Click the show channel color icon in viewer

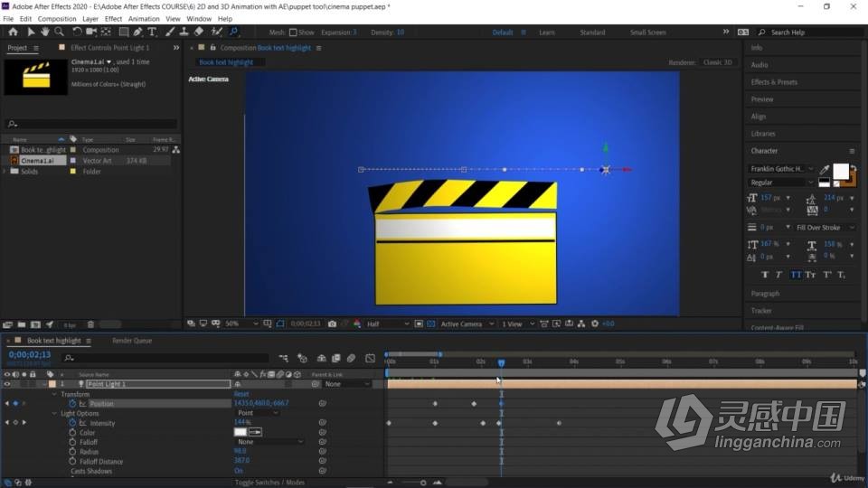(x=357, y=324)
